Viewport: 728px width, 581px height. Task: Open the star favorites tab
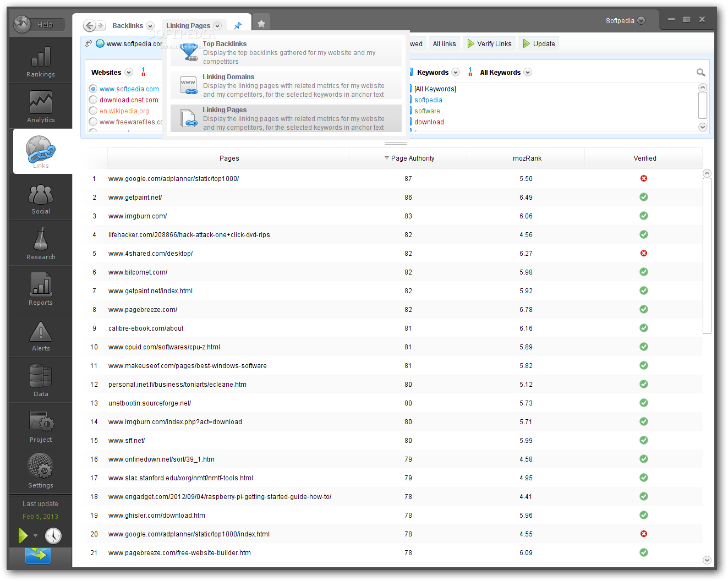point(261,24)
